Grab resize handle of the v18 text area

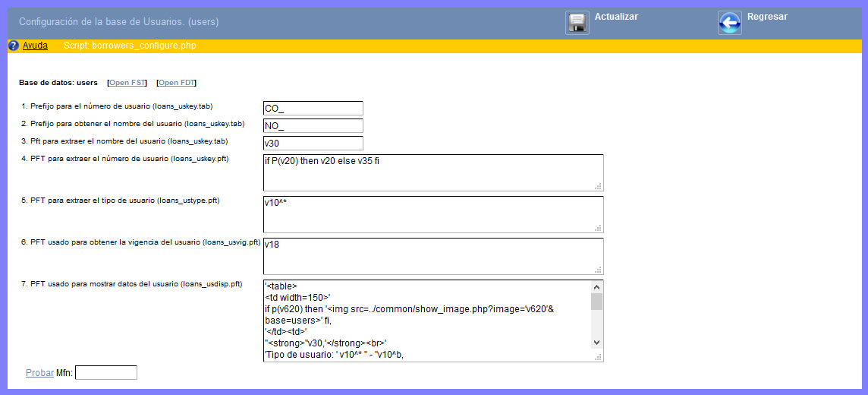[x=598, y=270]
